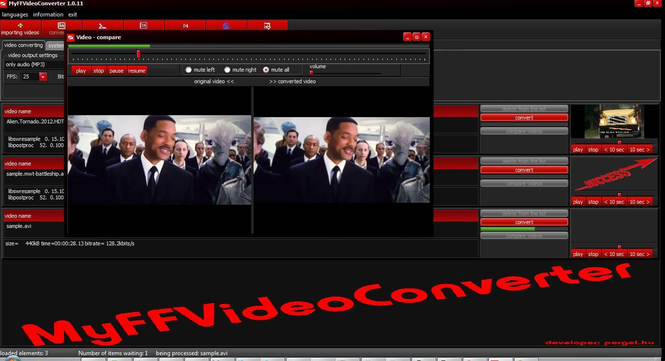Open the only audio (MP3) output combo box
665x361 pixels.
point(34,64)
